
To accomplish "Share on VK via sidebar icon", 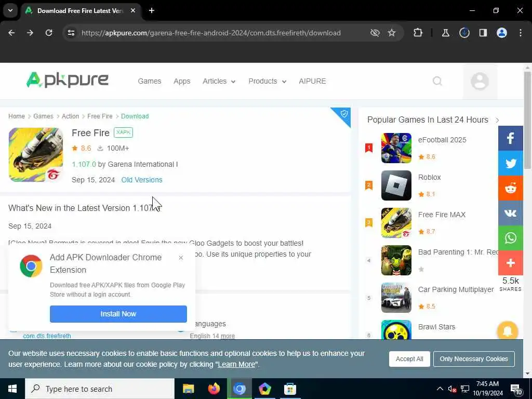I will tap(510, 213).
